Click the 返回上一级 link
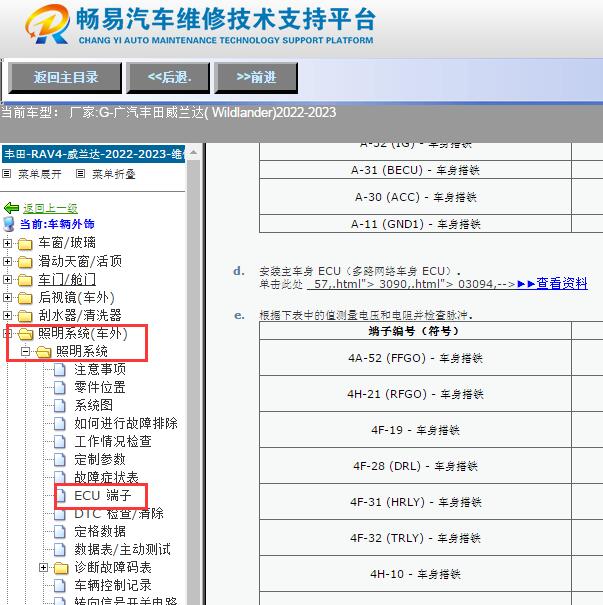The width and height of the screenshot is (603, 605). [50, 208]
